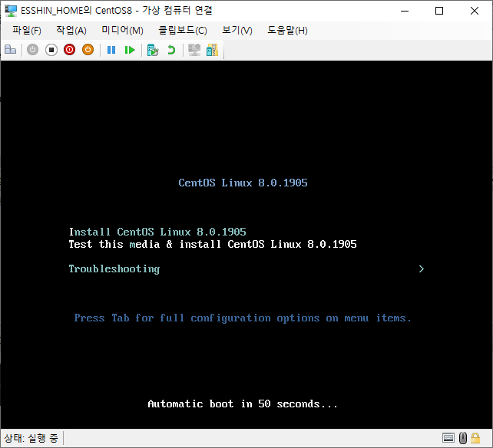Open the 클립보드(C) menu

click(182, 31)
